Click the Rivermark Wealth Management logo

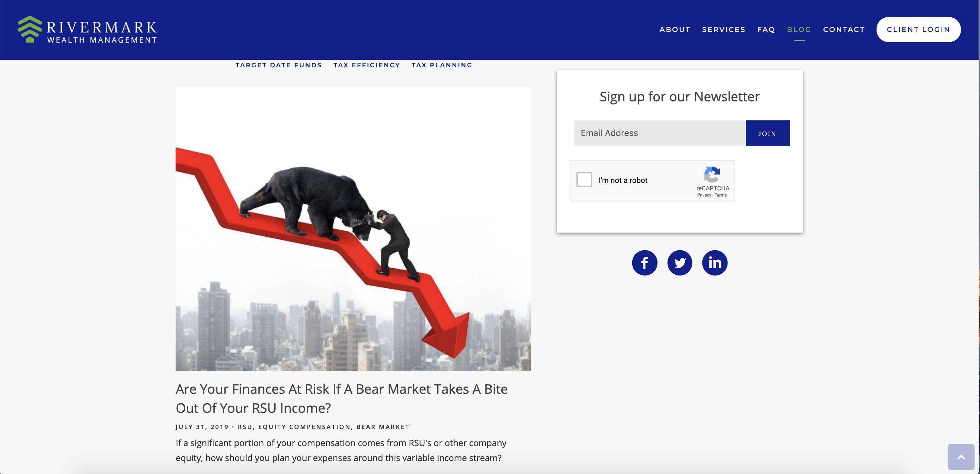pos(87,29)
